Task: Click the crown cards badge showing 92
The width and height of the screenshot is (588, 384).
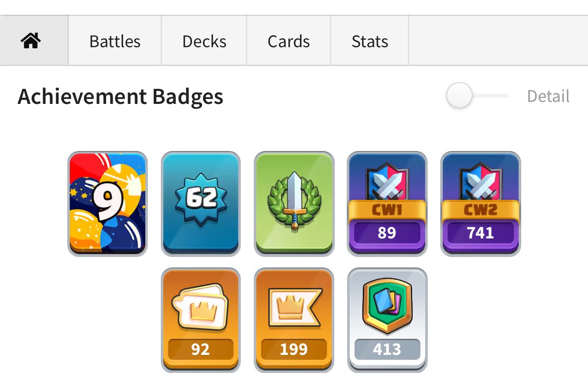Action: pos(201,320)
